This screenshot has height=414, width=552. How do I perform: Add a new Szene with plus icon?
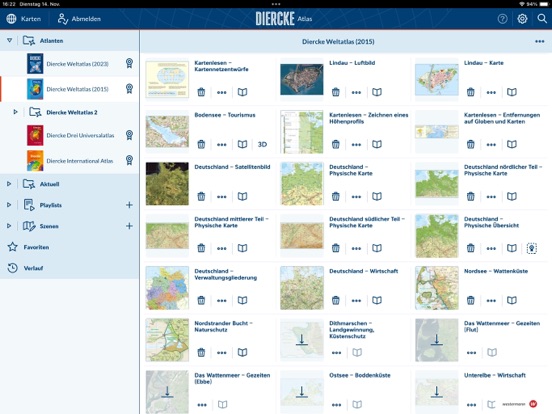point(129,226)
